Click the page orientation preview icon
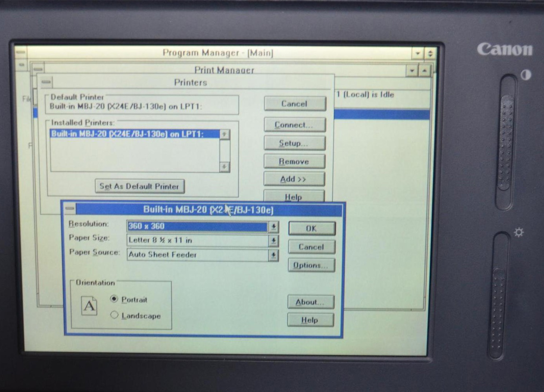 [x=89, y=306]
